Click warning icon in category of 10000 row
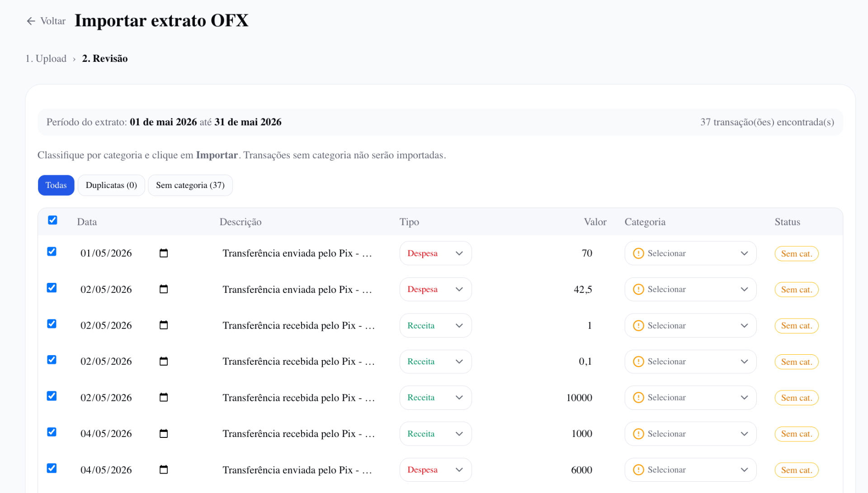The width and height of the screenshot is (868, 493). click(638, 398)
